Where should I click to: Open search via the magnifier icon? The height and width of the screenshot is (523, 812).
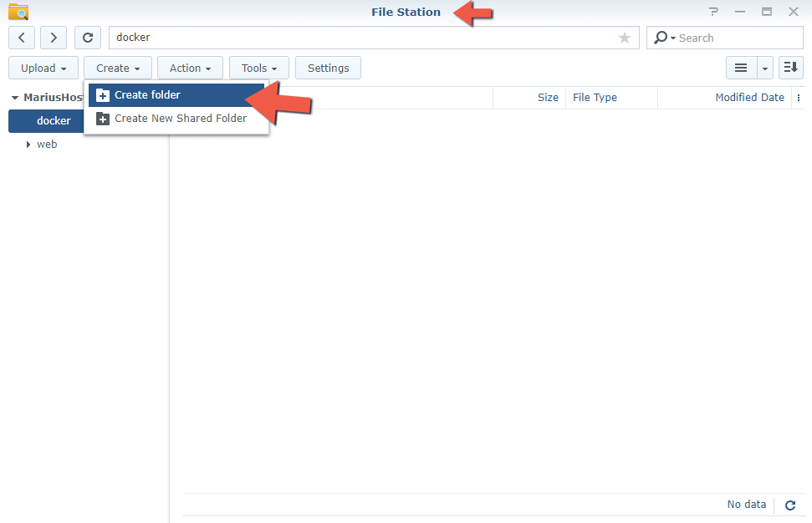coord(661,38)
